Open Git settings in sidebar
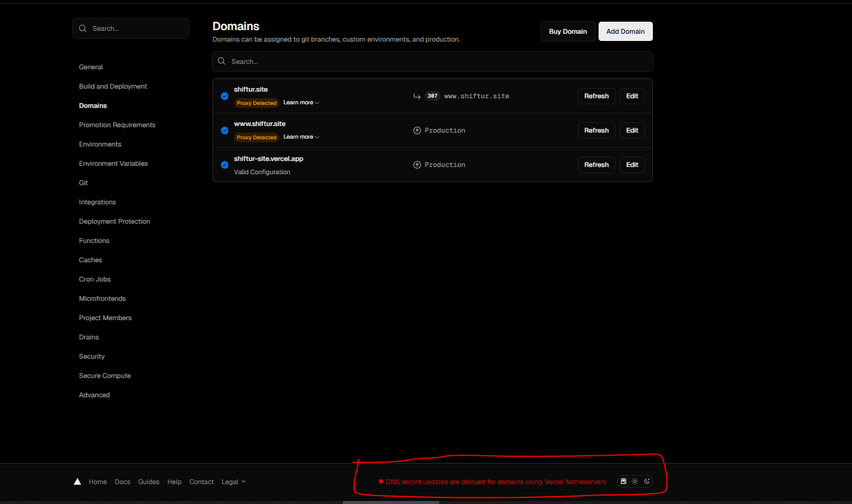Screen dimensions: 852x504 83,183
